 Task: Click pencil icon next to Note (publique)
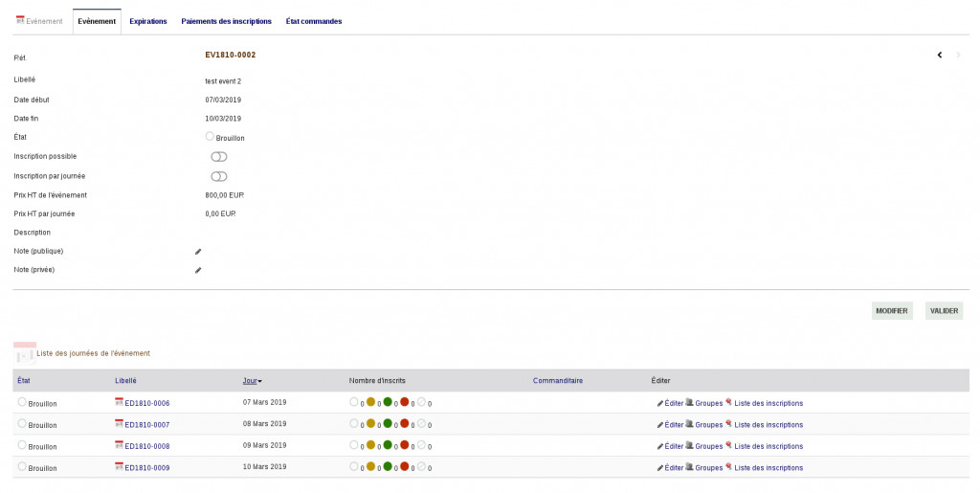click(199, 252)
